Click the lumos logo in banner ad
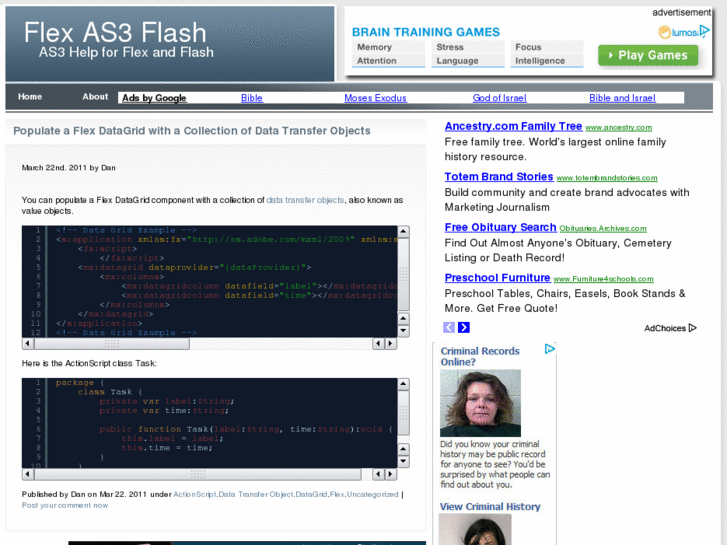The image size is (727, 545). (x=679, y=32)
